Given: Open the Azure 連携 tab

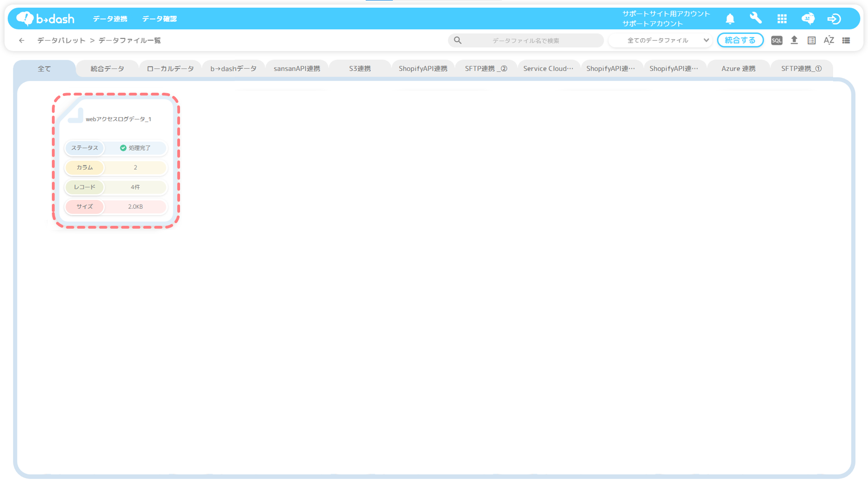Looking at the screenshot, I should point(738,68).
